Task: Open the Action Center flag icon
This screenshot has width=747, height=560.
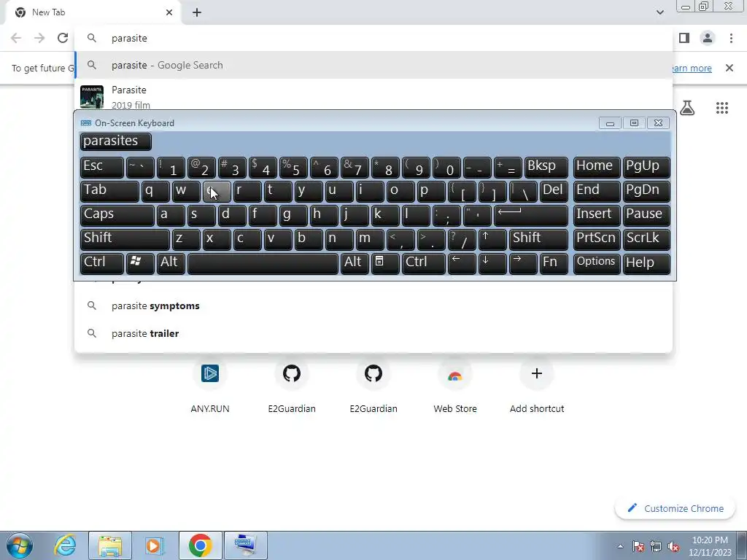Action: [x=638, y=546]
